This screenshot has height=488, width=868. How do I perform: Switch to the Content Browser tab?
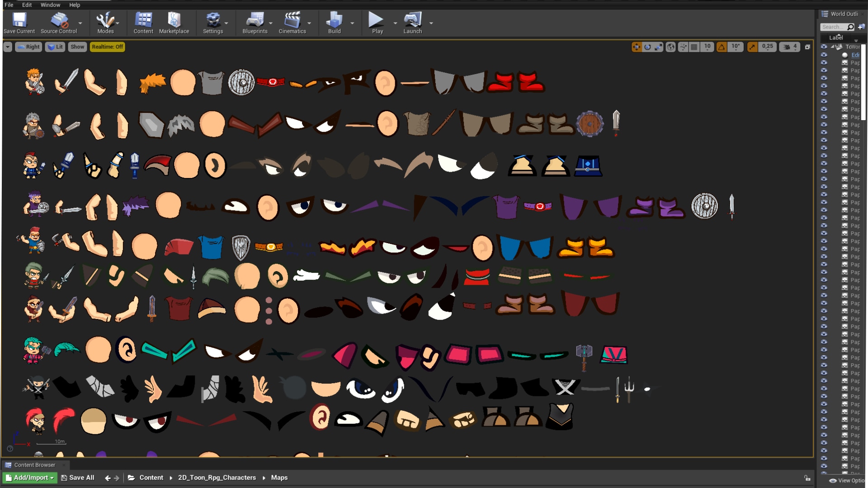pos(34,465)
